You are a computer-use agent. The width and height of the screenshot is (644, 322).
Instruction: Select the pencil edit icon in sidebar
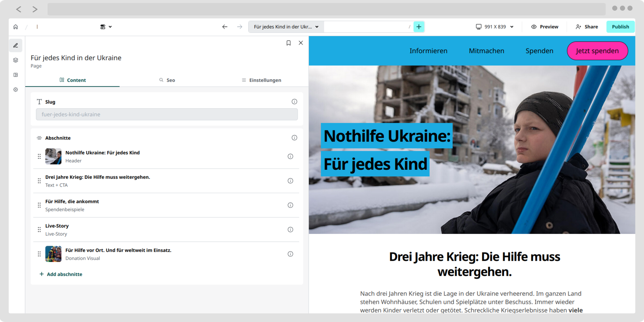16,46
